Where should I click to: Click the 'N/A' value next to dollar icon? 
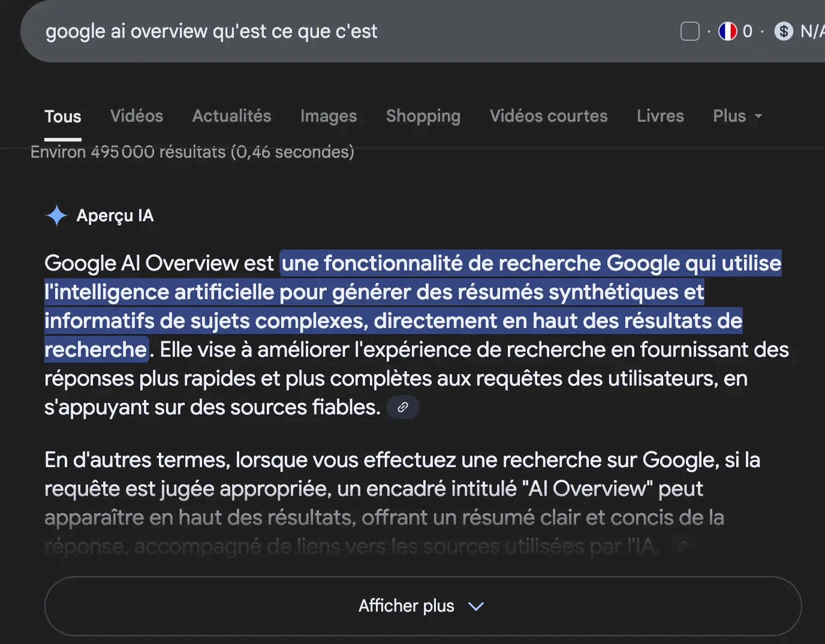click(x=813, y=31)
